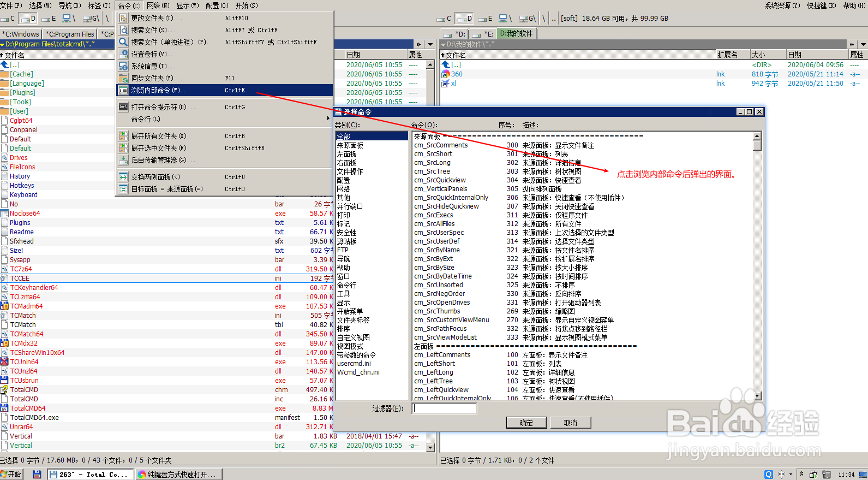Image resolution: width=868 pixels, height=480 pixels.
Task: Click the save disk icon in taskbar
Action: click(x=37, y=475)
